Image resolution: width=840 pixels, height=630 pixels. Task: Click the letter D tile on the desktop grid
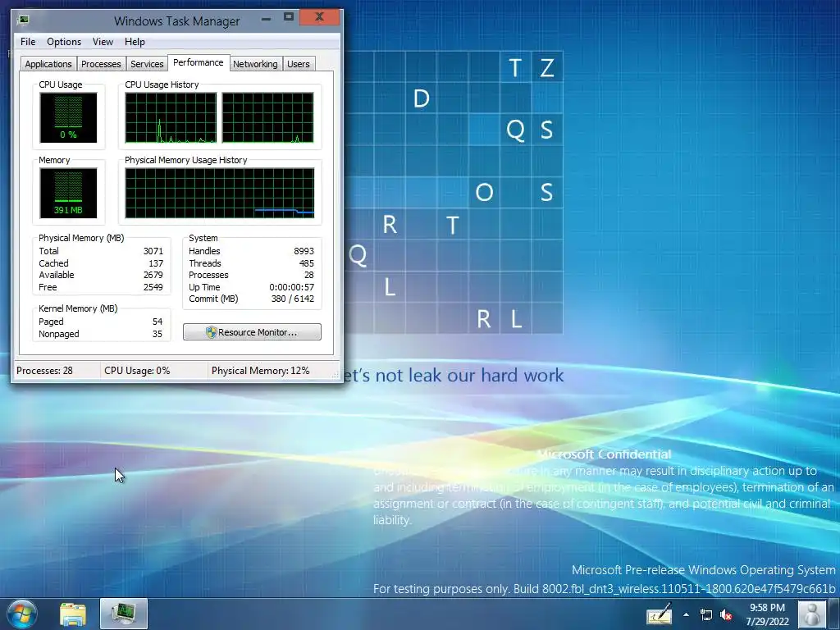[421, 98]
